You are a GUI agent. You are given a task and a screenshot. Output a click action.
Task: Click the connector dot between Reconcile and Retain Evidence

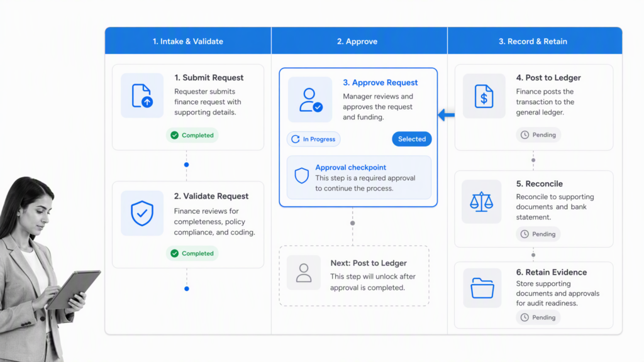(x=533, y=255)
